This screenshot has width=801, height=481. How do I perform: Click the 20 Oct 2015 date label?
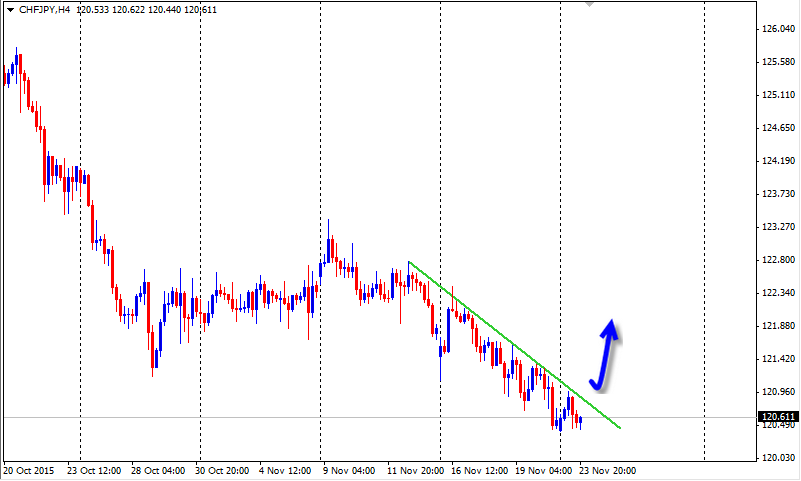pos(29,470)
